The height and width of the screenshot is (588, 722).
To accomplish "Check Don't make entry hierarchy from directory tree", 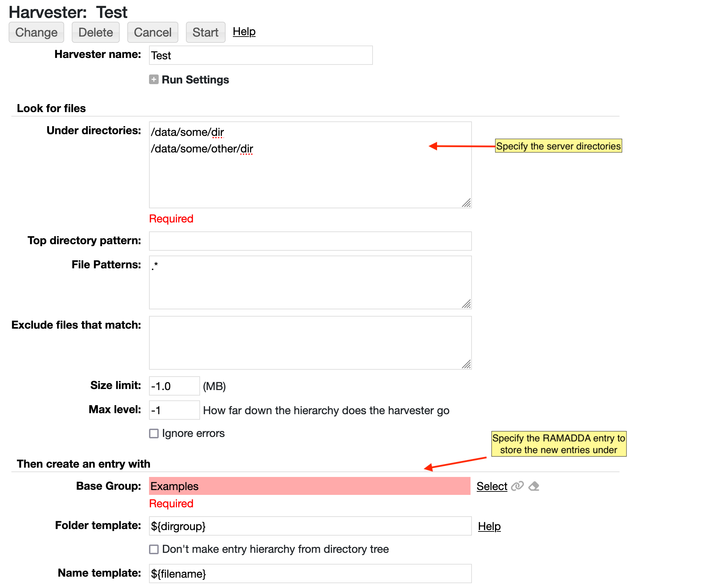I will point(154,549).
